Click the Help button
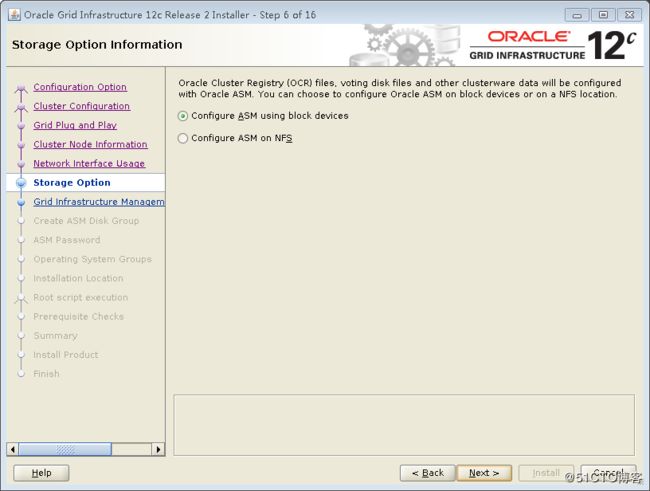 pos(41,473)
